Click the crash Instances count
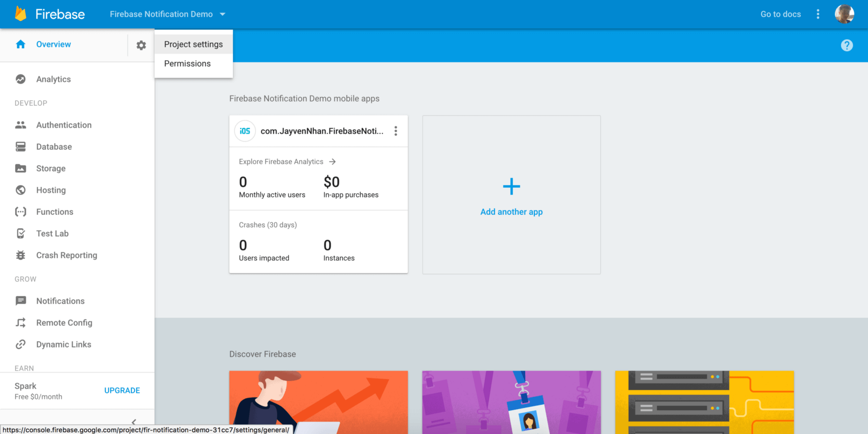The width and height of the screenshot is (868, 434). tap(328, 245)
